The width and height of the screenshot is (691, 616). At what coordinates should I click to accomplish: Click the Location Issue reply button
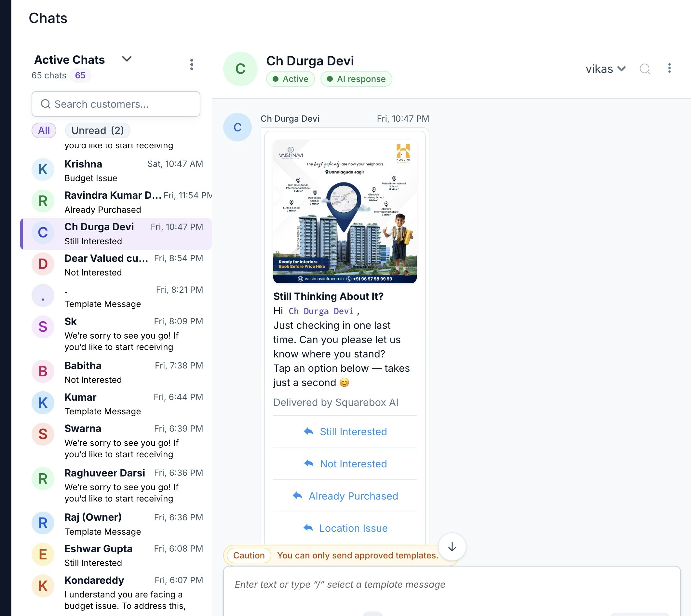click(x=345, y=528)
